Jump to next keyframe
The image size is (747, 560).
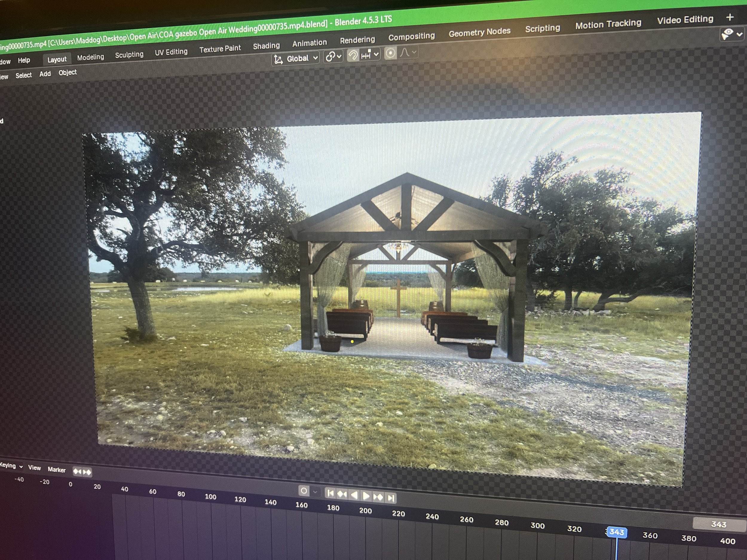tap(378, 497)
